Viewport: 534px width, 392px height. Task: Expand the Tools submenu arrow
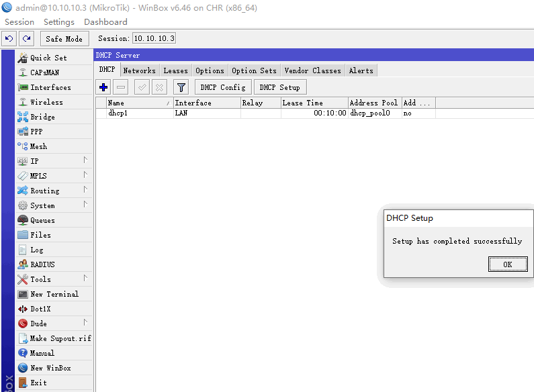pos(85,278)
